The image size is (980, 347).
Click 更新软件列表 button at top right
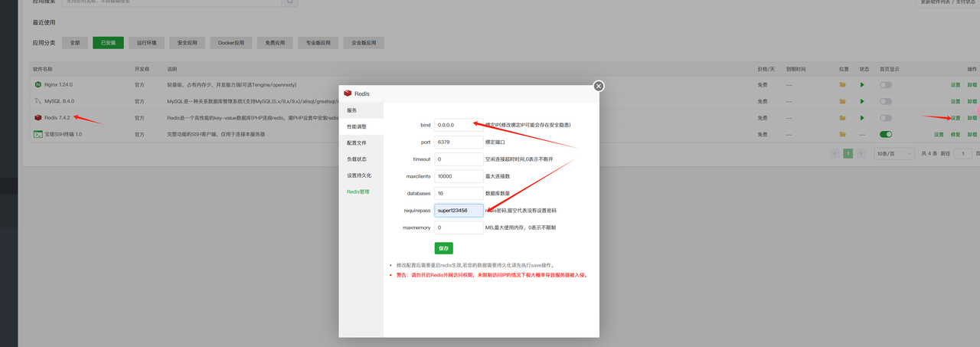[x=948, y=2]
